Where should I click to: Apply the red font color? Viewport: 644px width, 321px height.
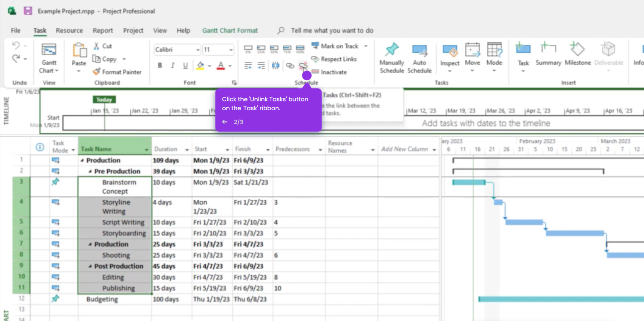click(x=221, y=66)
